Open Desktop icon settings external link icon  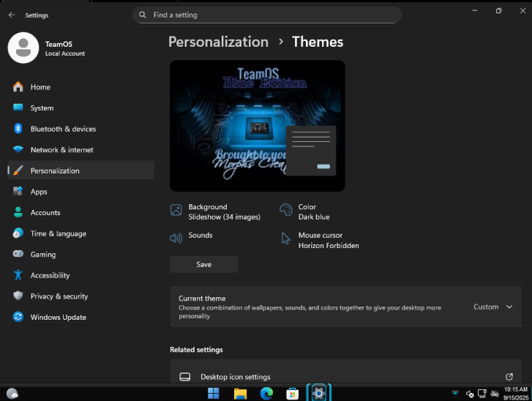(509, 377)
